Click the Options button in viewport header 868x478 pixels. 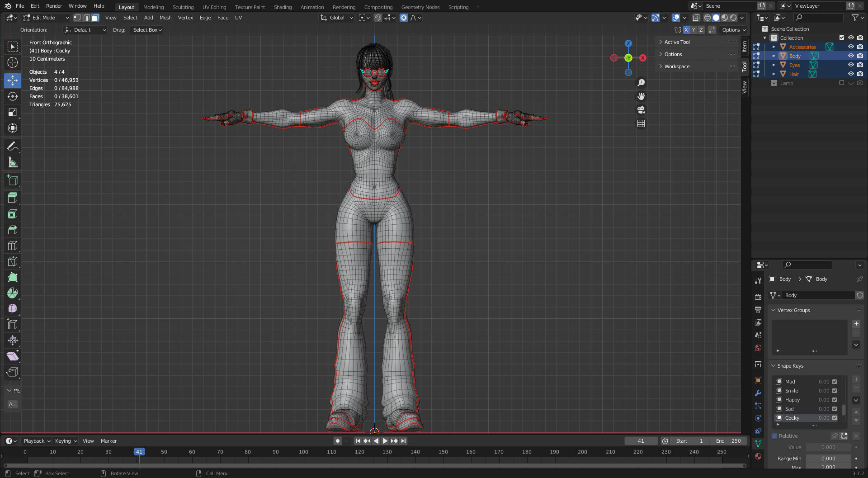click(x=733, y=30)
